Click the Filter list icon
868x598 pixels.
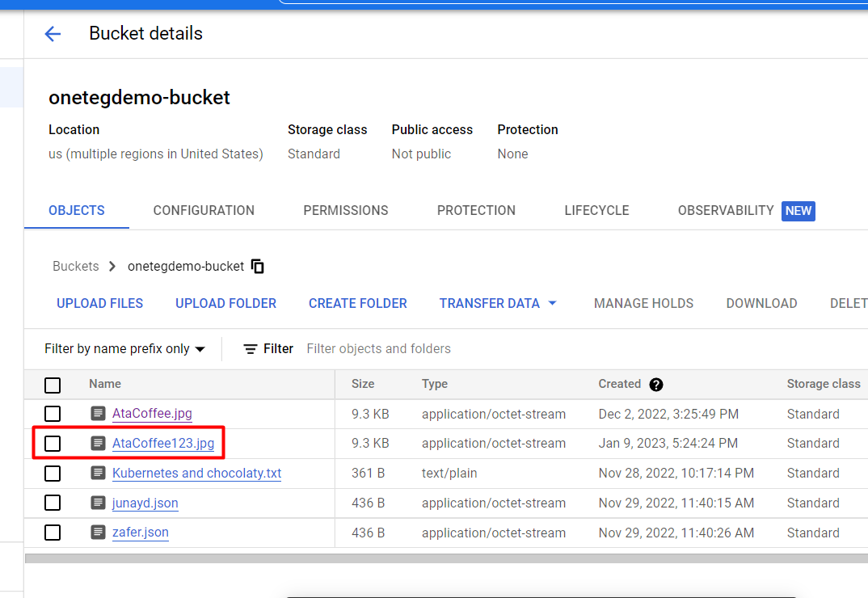click(x=251, y=349)
